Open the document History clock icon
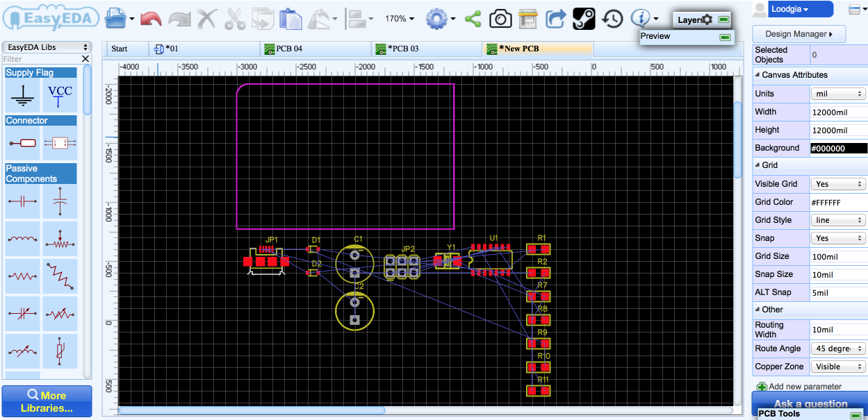Viewport: 868px width, 420px height. coord(612,19)
